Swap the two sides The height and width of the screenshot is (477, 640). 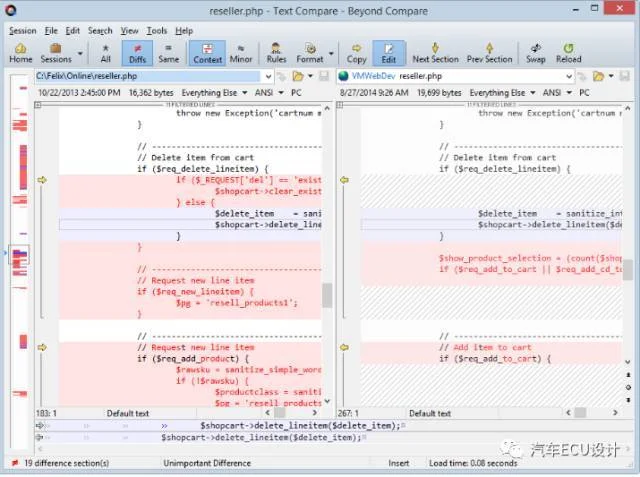536,53
